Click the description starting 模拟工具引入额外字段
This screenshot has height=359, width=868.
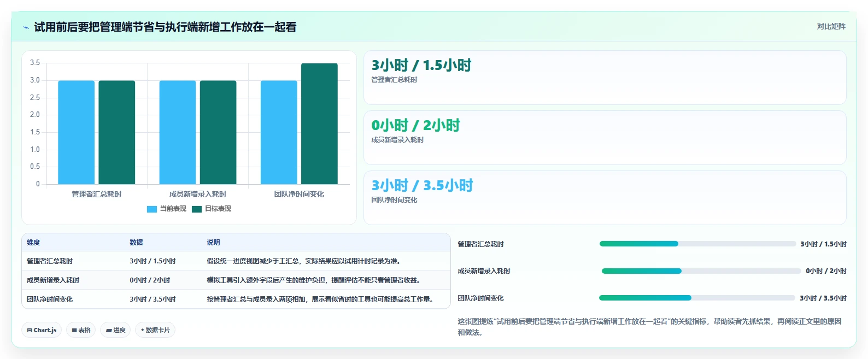[315, 280]
